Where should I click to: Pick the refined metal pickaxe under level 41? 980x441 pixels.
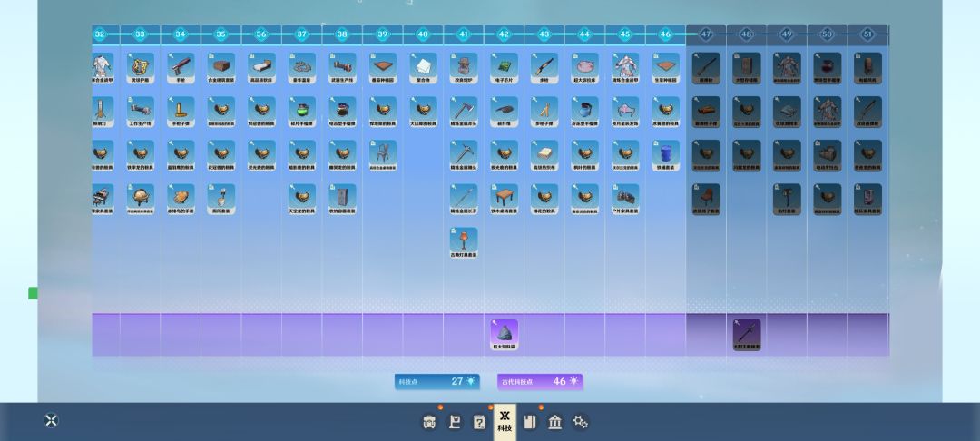click(464, 155)
